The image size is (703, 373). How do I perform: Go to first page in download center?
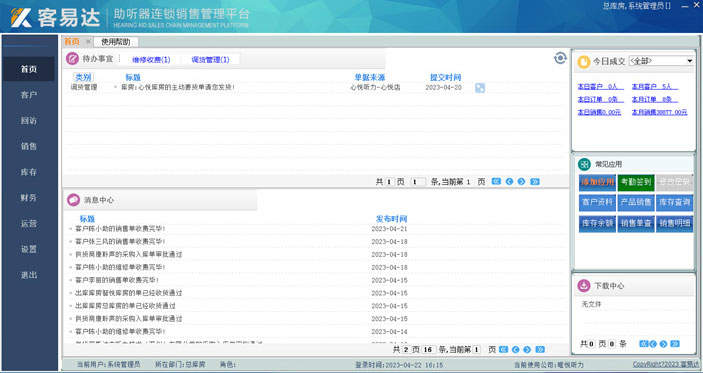click(x=643, y=344)
